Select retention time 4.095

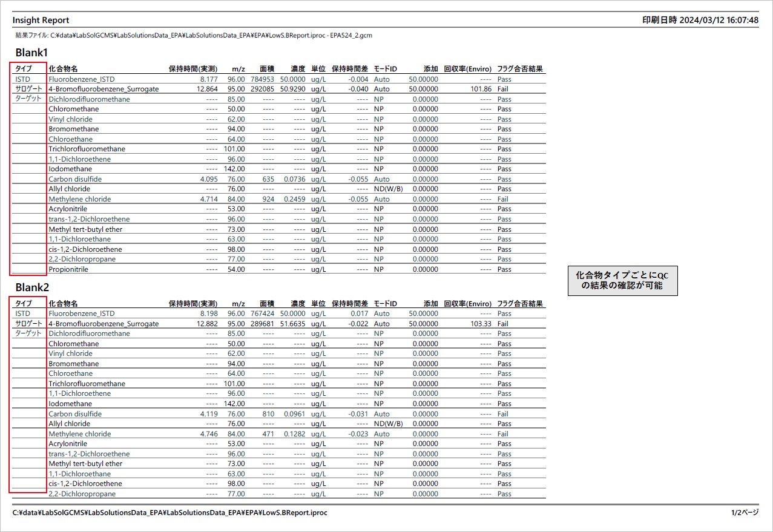pos(208,179)
